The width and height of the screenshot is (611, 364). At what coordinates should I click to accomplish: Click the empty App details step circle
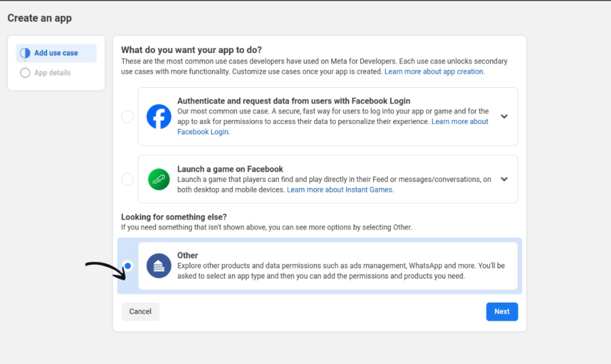(x=25, y=73)
